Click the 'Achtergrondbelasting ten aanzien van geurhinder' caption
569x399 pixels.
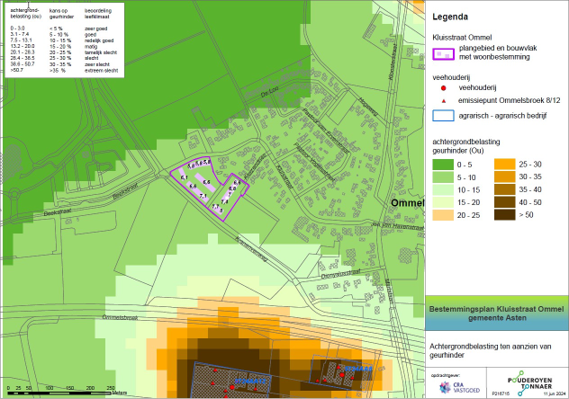[x=490, y=350]
